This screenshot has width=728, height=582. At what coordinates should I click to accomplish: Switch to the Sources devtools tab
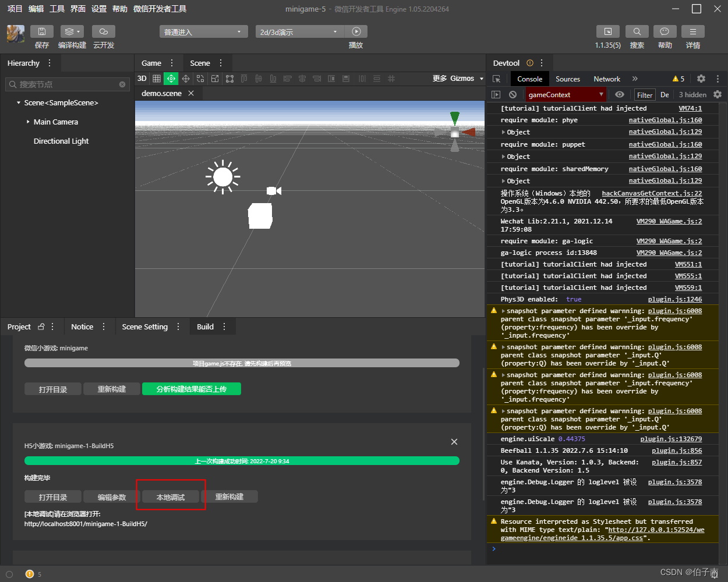(568, 79)
